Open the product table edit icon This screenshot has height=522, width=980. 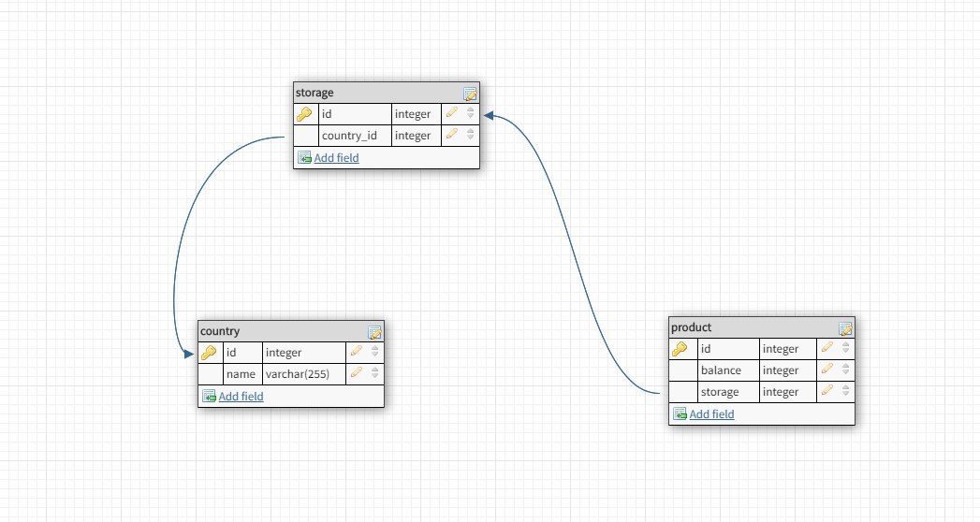pyautogui.click(x=845, y=328)
